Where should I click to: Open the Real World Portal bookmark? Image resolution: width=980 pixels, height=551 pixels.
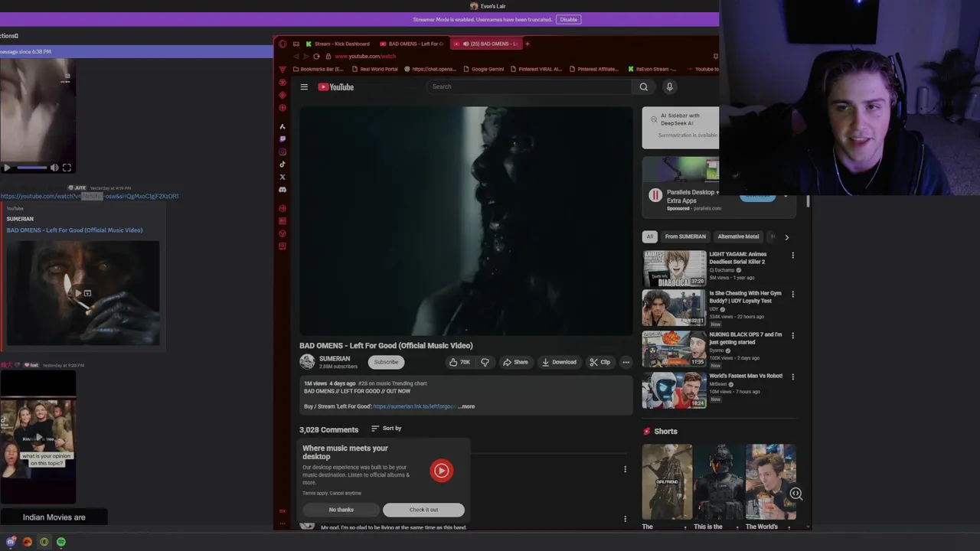pos(374,69)
